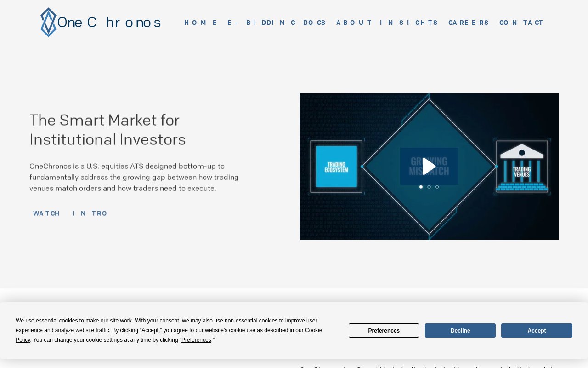Click the headline 'The Smart Market for Institutional Investors'
588x368 pixels.
107,129
